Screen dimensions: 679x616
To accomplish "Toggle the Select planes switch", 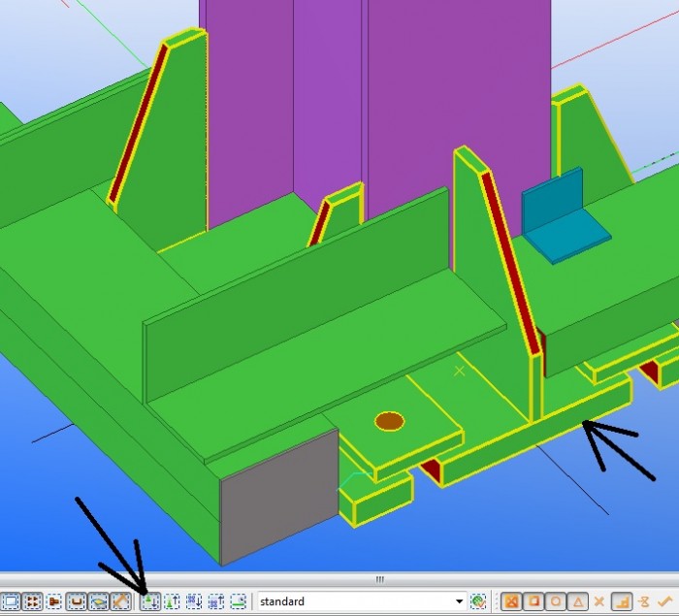I will coord(98,601).
